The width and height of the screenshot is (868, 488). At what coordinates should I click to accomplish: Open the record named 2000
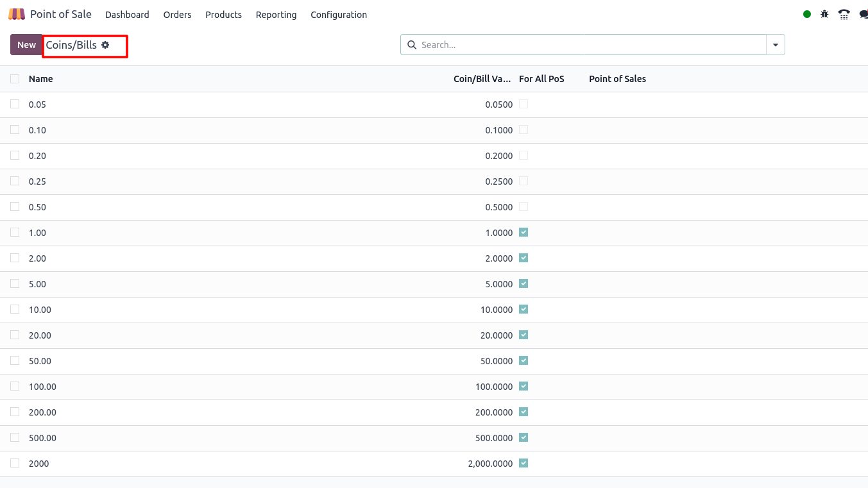(38, 464)
